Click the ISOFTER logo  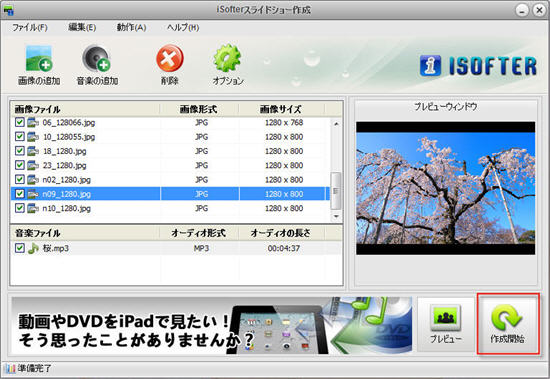point(478,66)
